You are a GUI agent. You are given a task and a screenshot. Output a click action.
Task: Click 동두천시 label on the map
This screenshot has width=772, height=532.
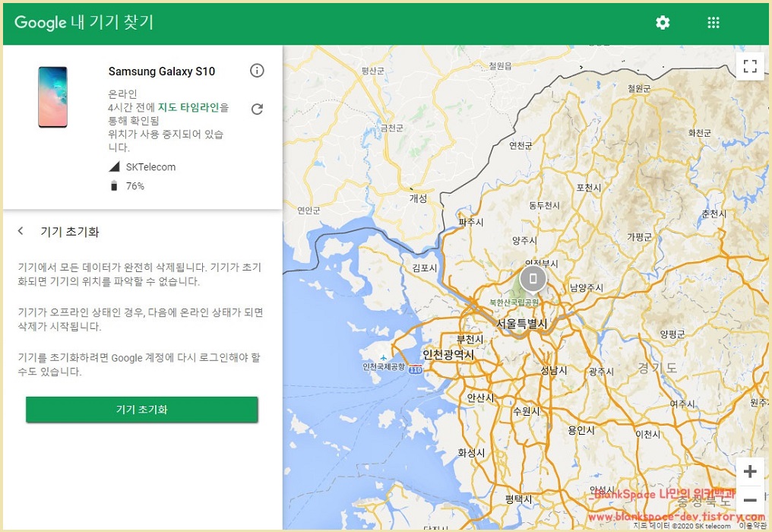[545, 205]
